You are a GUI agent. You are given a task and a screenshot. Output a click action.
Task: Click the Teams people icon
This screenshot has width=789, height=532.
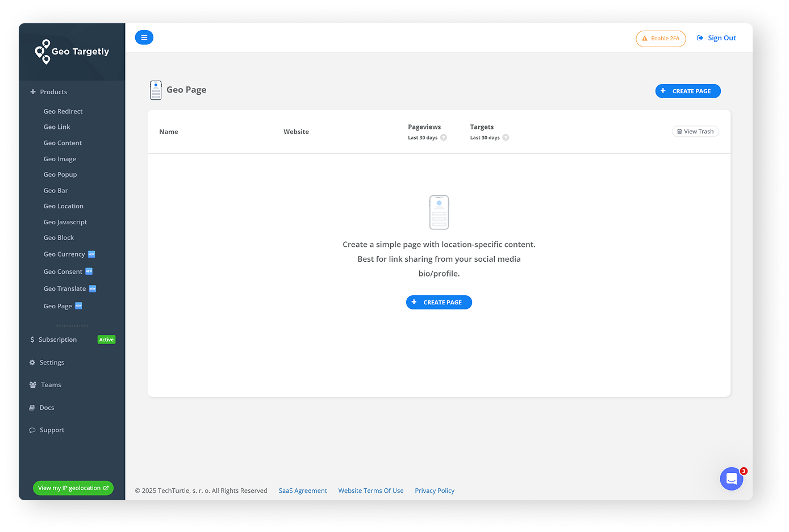coord(33,385)
